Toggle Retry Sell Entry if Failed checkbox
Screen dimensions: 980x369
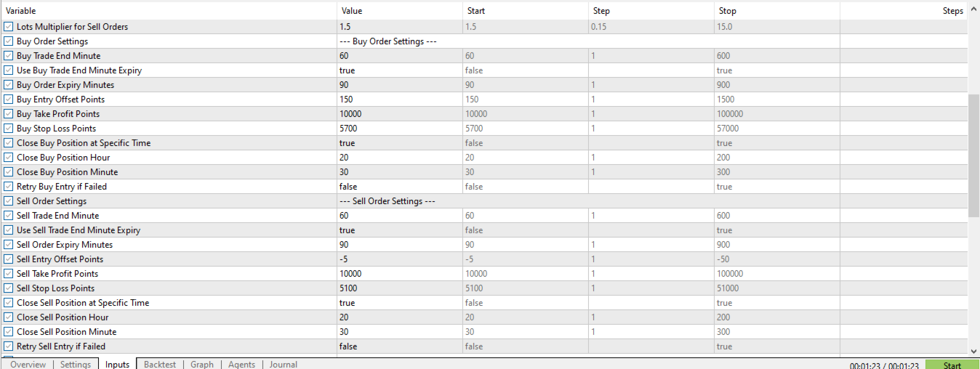point(9,346)
